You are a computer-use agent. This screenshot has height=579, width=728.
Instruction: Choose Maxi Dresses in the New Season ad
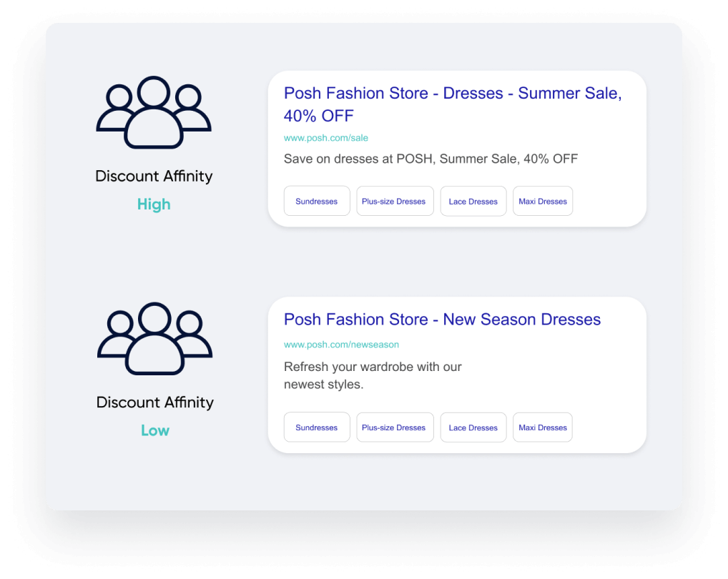point(543,427)
